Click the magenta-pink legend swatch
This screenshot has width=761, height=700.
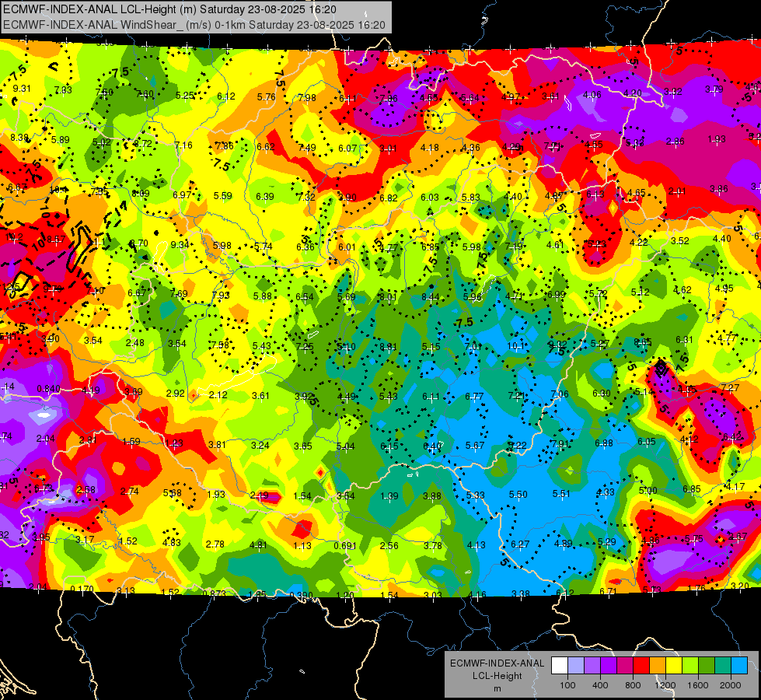pos(625,665)
